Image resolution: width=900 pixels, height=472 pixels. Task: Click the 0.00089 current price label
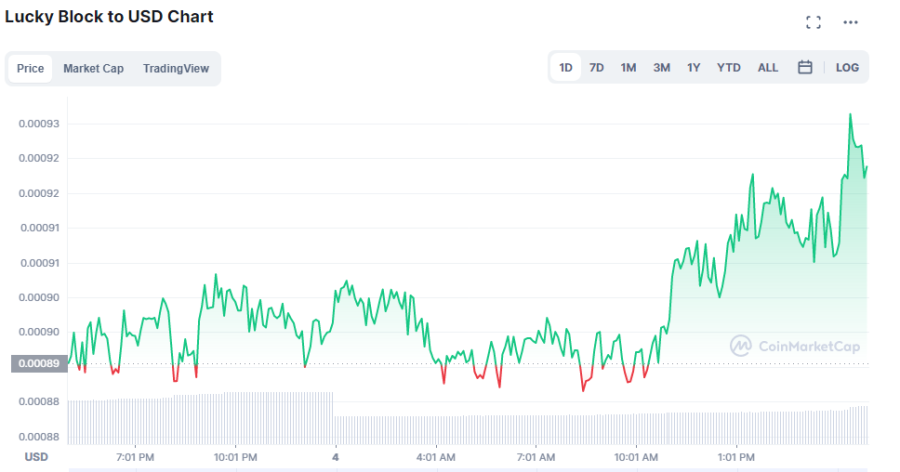pyautogui.click(x=39, y=363)
